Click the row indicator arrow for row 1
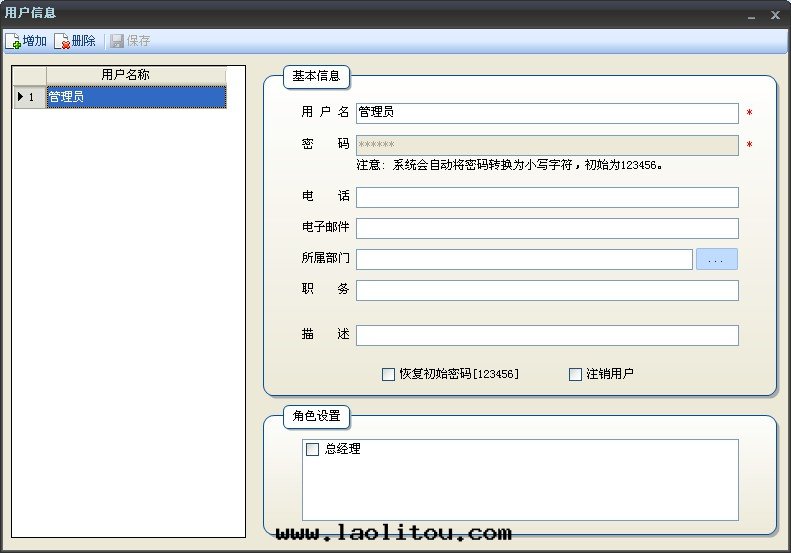 [22, 97]
